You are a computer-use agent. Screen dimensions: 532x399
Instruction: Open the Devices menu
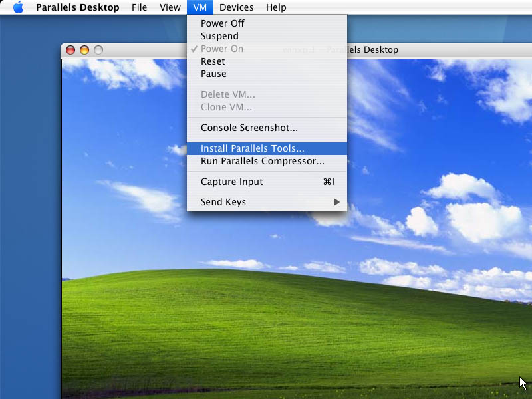(236, 7)
